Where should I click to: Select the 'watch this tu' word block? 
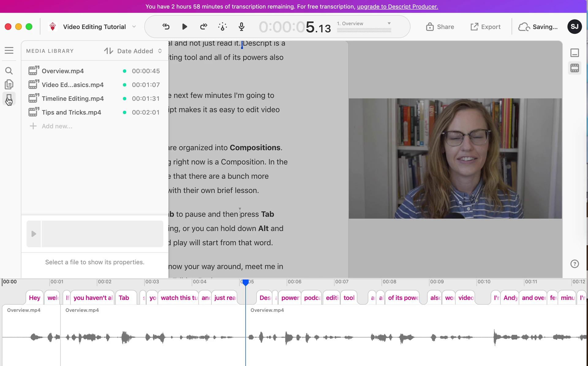point(178,298)
